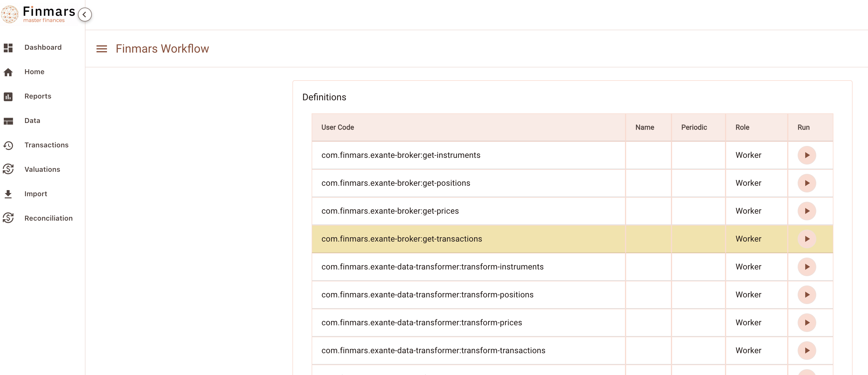Run the highlighted get-transactions workflow
868x375 pixels.
[x=807, y=239]
